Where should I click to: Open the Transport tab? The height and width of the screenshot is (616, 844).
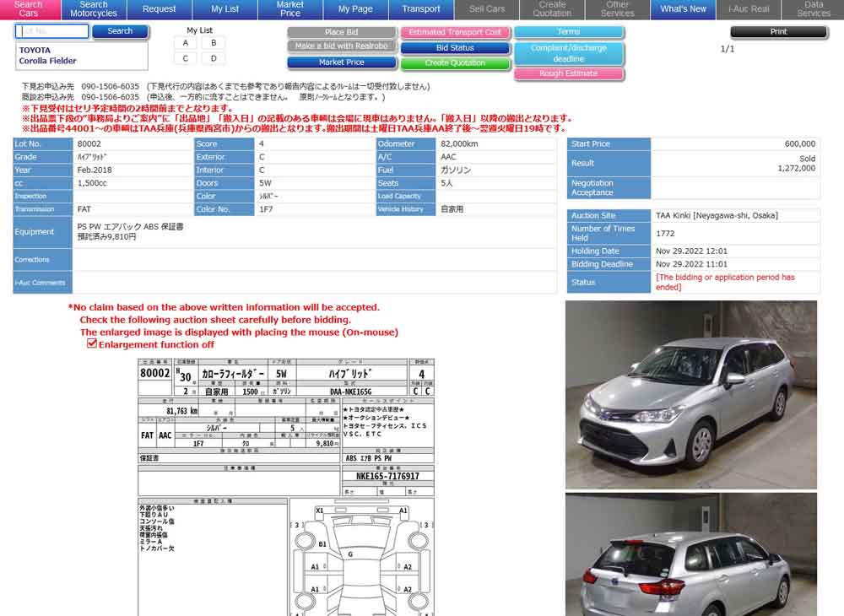(x=421, y=9)
